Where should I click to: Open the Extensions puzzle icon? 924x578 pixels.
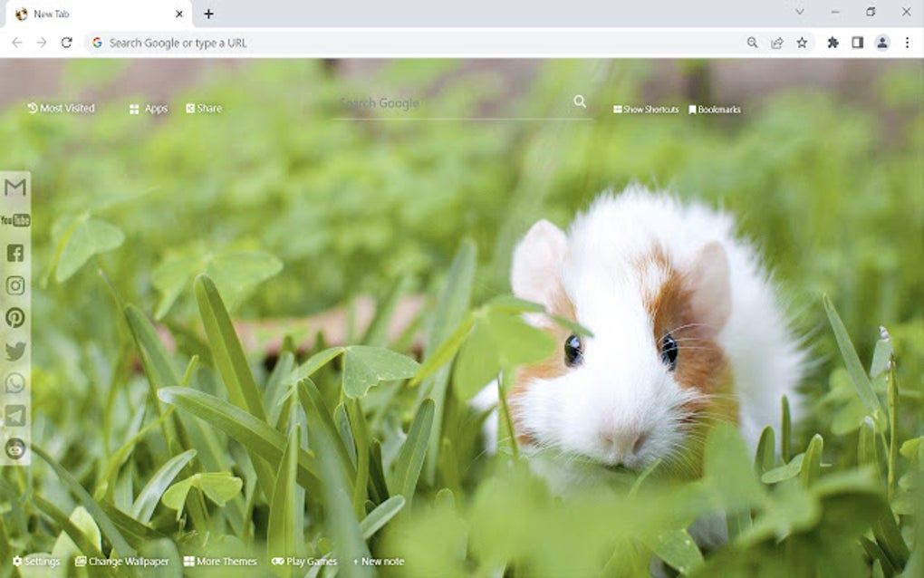(833, 43)
